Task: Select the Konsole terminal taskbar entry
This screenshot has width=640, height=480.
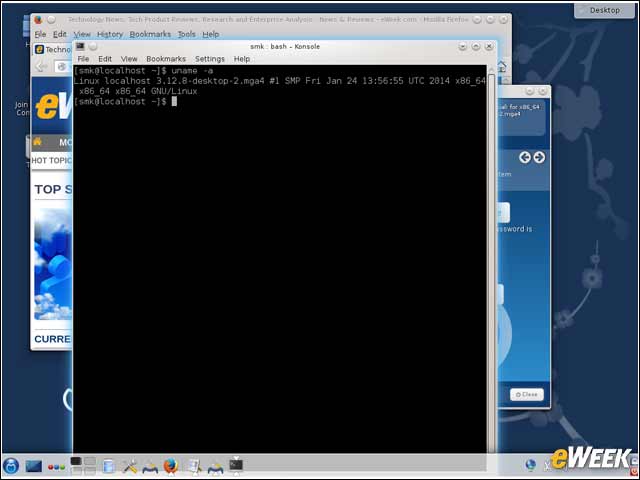Action: (x=236, y=465)
